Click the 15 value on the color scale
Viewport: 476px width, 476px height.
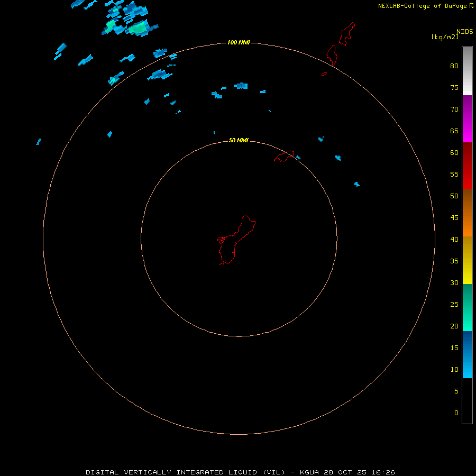pyautogui.click(x=454, y=348)
